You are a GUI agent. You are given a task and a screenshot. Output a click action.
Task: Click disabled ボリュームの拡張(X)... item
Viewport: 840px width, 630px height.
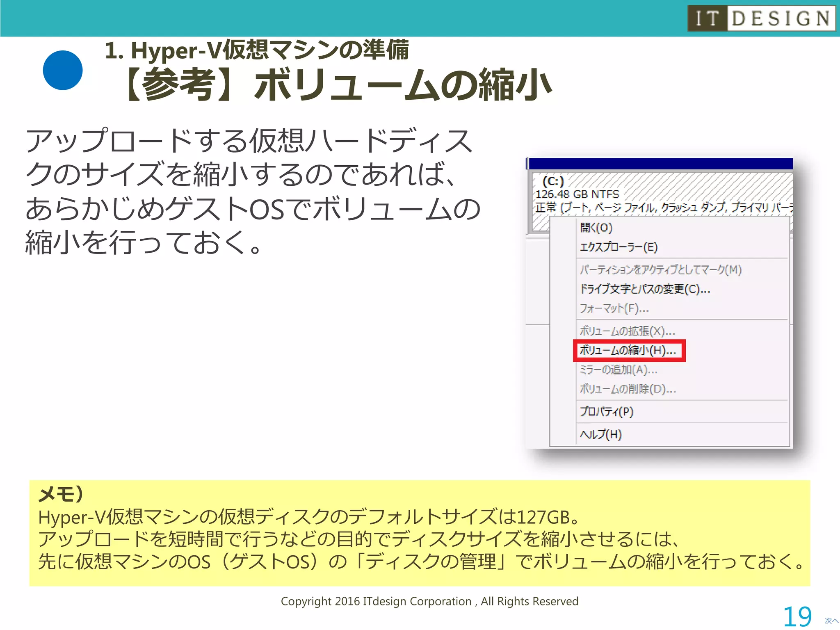click(x=627, y=331)
